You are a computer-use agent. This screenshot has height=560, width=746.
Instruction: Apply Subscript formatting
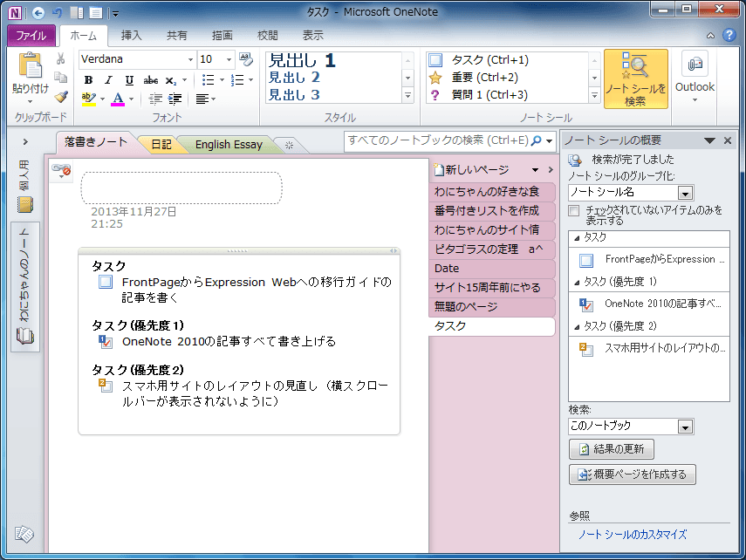coord(171,80)
